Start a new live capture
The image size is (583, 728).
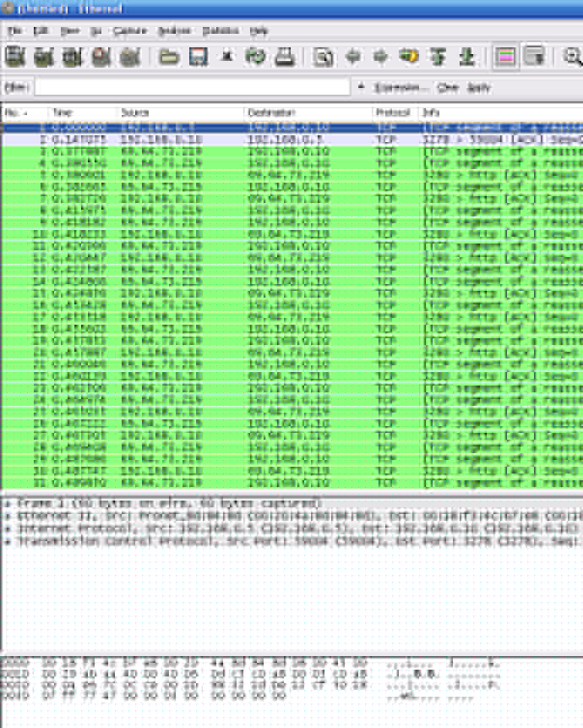point(72,57)
